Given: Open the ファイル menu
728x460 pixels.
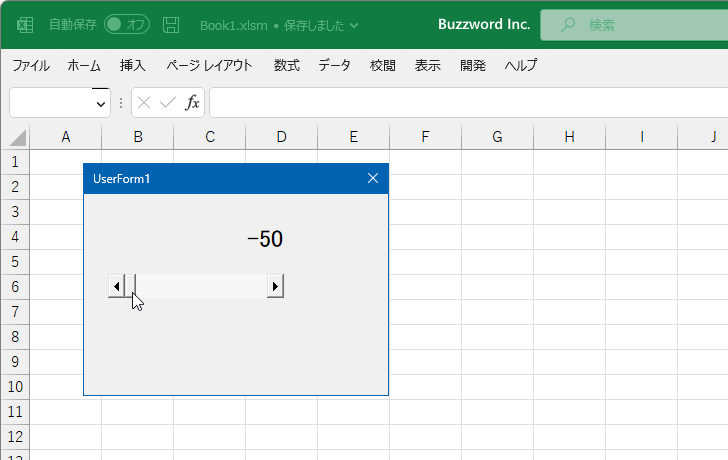Looking at the screenshot, I should pos(31,65).
